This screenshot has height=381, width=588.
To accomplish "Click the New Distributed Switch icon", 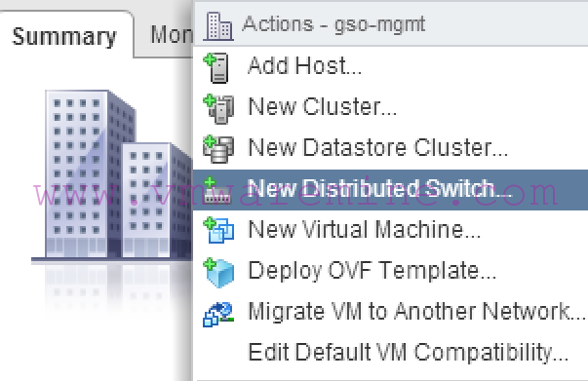I will click(217, 190).
